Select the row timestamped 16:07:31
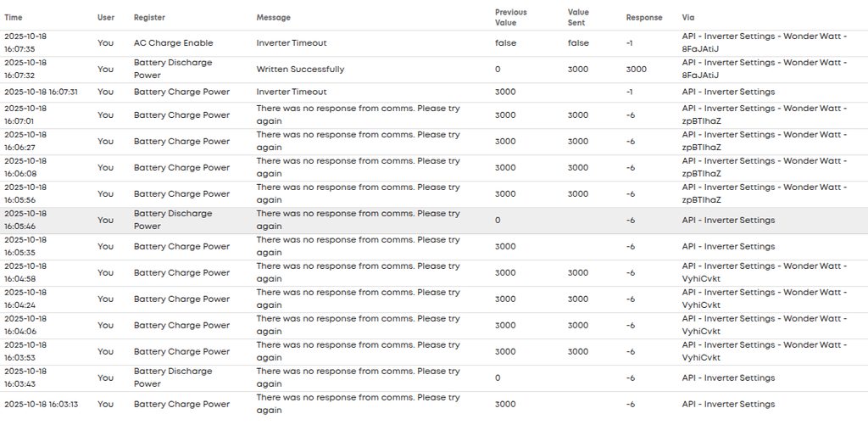 (41, 92)
